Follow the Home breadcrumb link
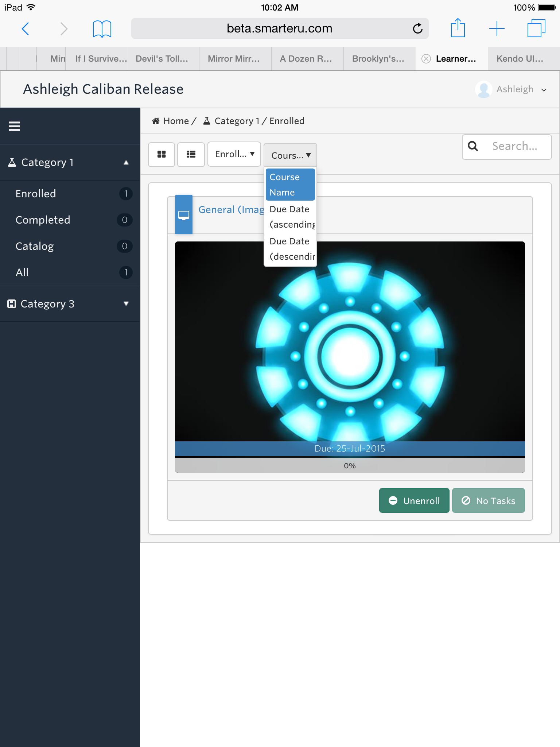 176,121
